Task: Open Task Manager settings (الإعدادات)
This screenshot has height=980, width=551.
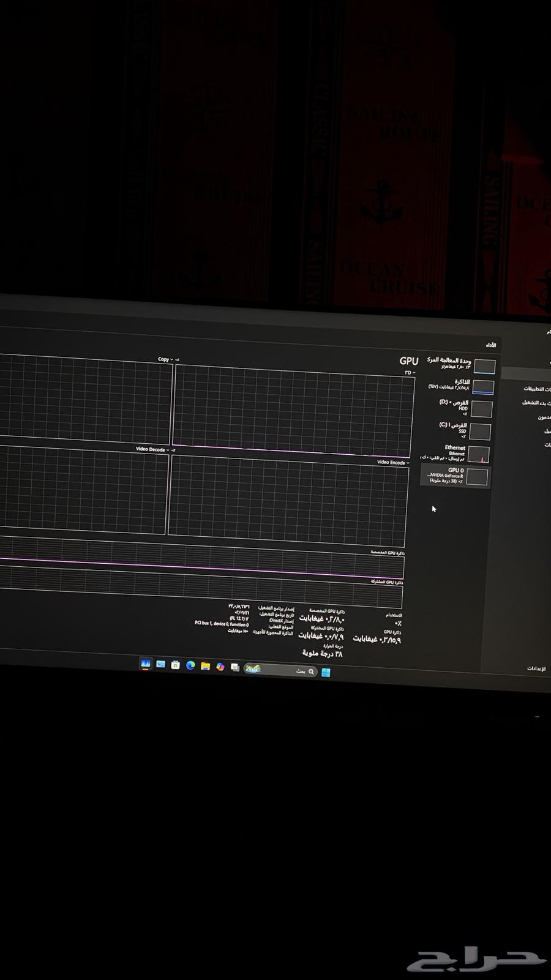Action: (536, 668)
